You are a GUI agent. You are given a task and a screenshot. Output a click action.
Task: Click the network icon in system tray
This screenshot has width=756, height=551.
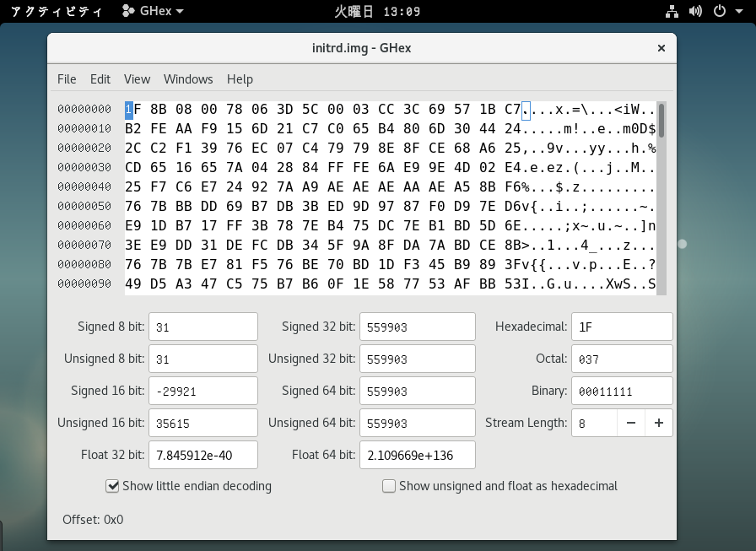tap(672, 11)
